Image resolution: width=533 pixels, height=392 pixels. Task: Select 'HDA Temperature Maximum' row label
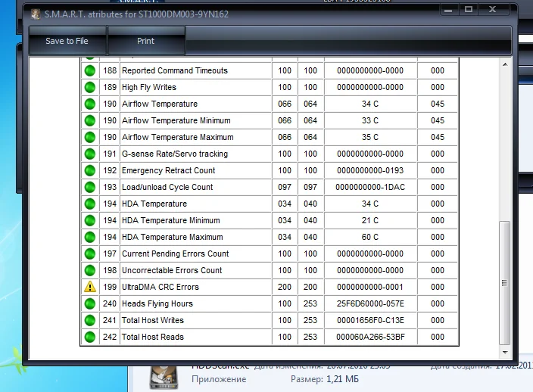[173, 237]
